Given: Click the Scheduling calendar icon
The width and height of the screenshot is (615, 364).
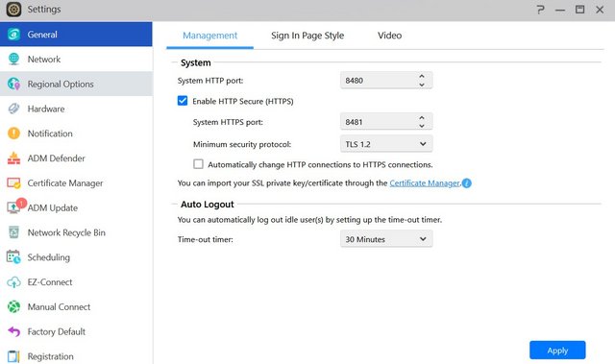Looking at the screenshot, I should (x=13, y=257).
